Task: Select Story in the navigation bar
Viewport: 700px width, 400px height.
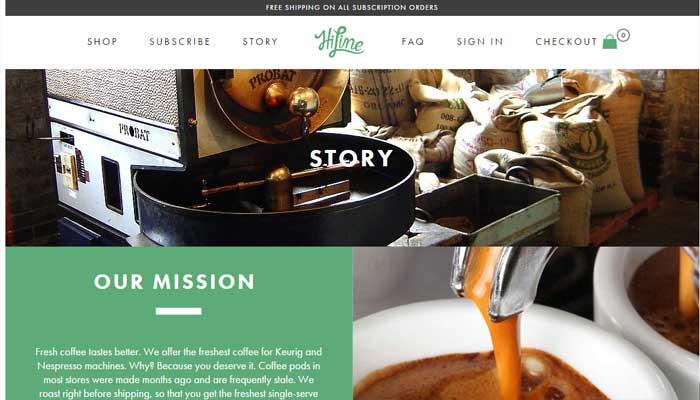Action: point(260,42)
